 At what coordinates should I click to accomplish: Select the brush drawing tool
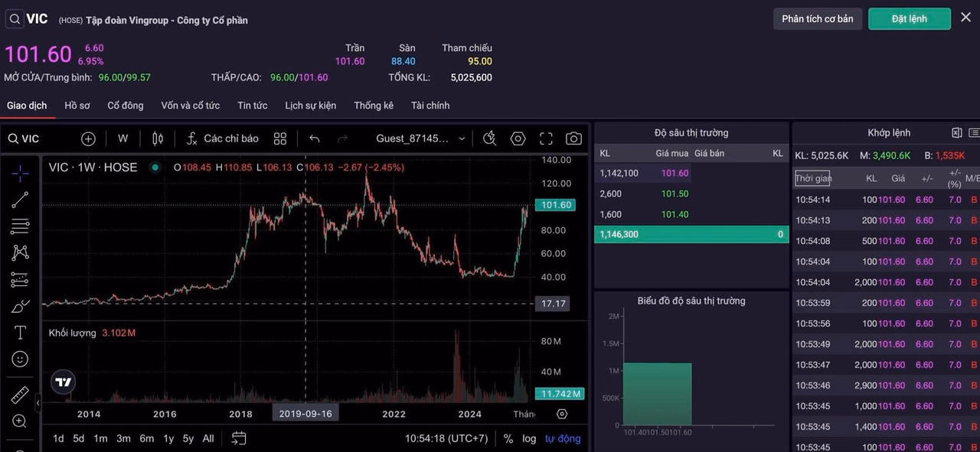pos(20,307)
